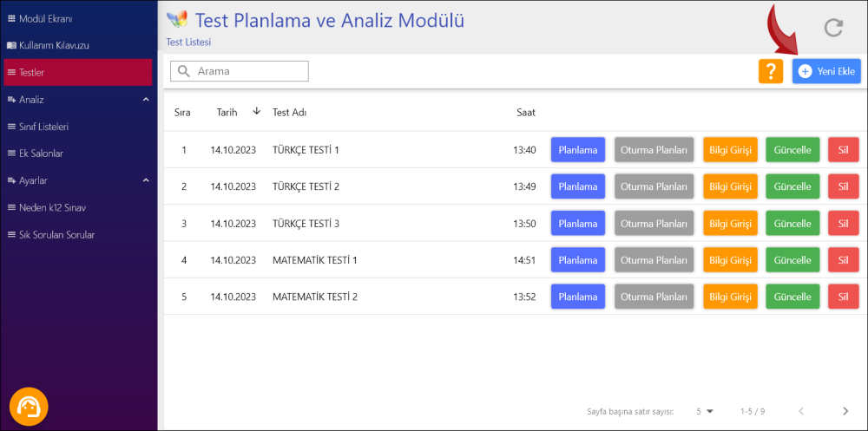Sort by Tarih using arrow icon
This screenshot has width=868, height=431.
click(x=256, y=111)
